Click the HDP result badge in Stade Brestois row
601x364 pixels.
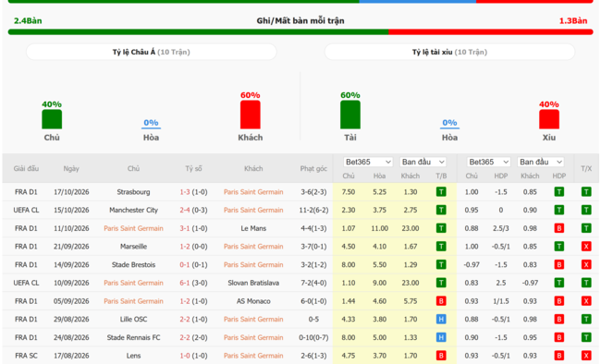559,265
